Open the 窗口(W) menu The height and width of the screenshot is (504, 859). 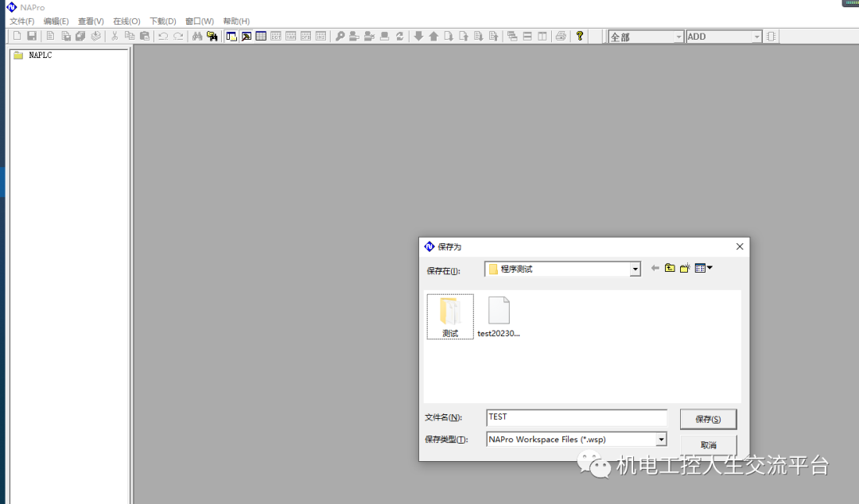click(x=200, y=21)
